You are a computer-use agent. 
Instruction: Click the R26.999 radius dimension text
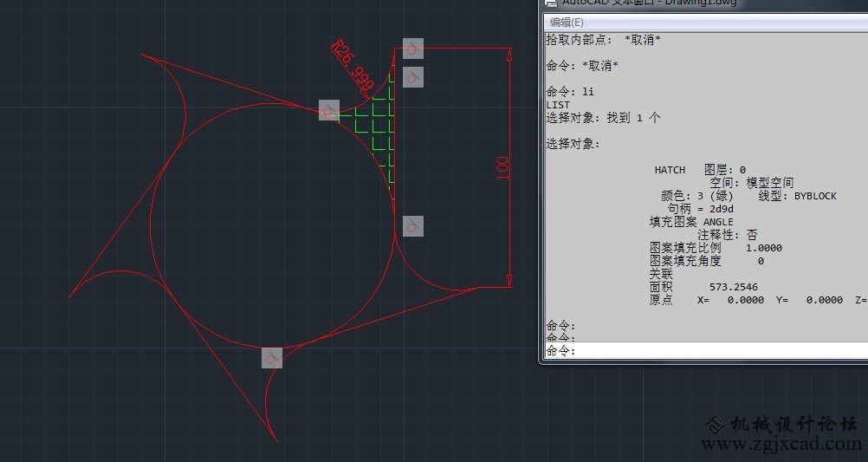coord(352,67)
